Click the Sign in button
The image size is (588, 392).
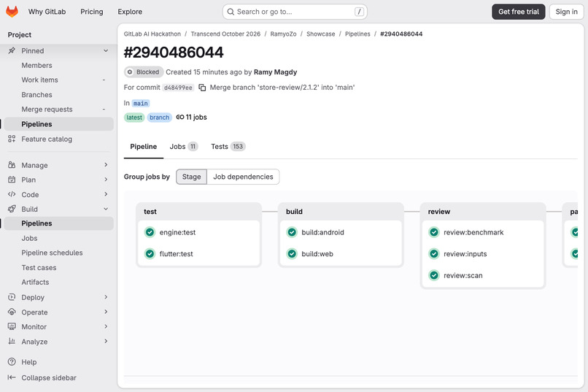566,12
